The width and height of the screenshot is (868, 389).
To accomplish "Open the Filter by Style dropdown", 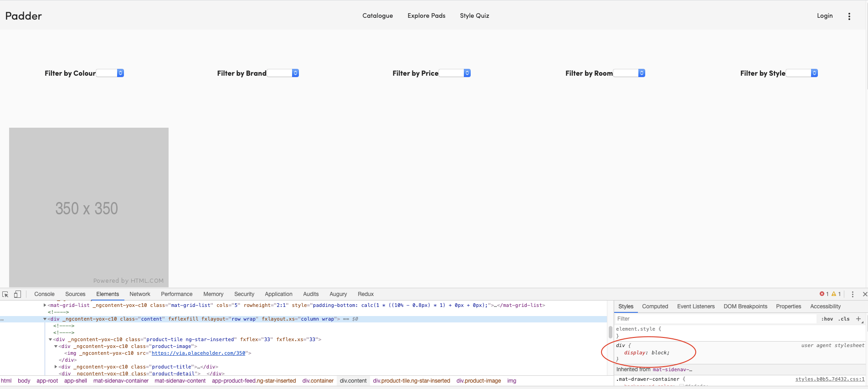I will (802, 73).
